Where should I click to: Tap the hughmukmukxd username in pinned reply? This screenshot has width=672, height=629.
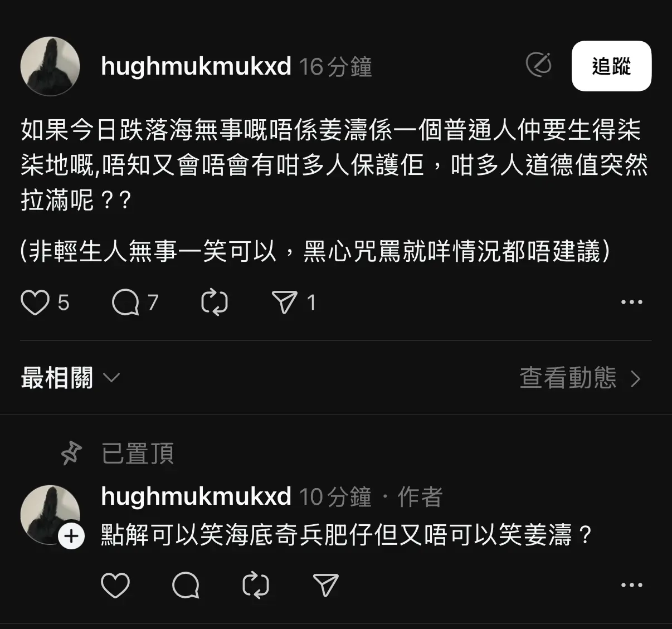196,496
